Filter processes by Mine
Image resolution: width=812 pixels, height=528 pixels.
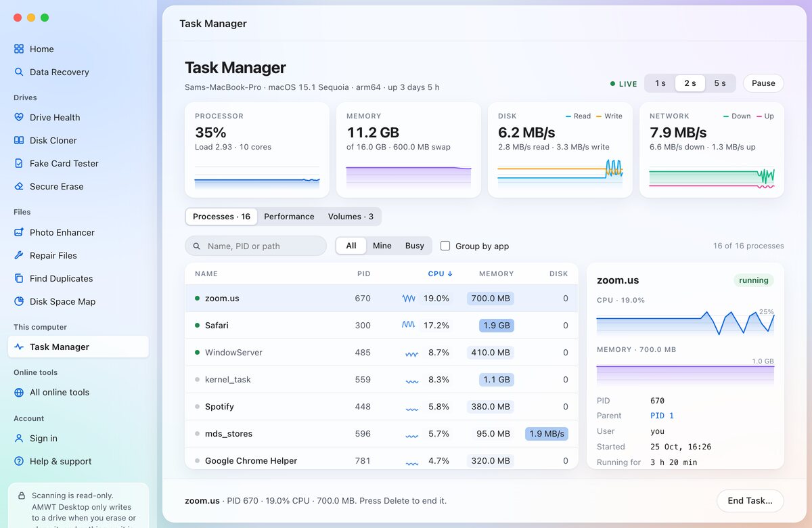tap(382, 246)
